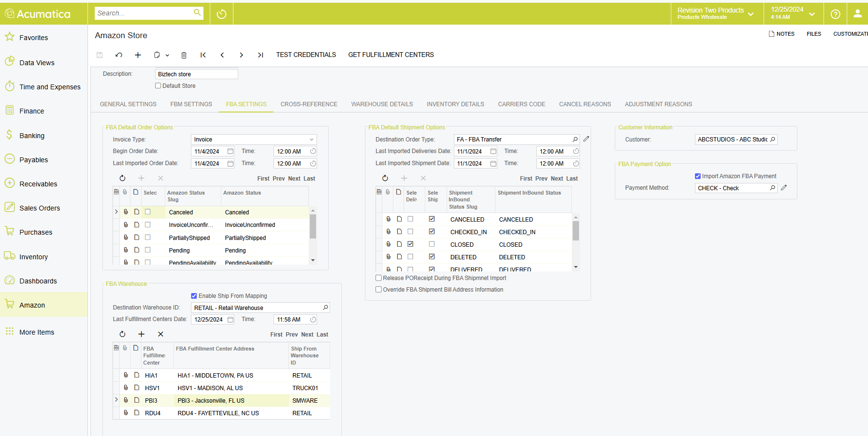This screenshot has height=436, width=868.
Task: Open Customer lookup selector
Action: [x=772, y=140]
